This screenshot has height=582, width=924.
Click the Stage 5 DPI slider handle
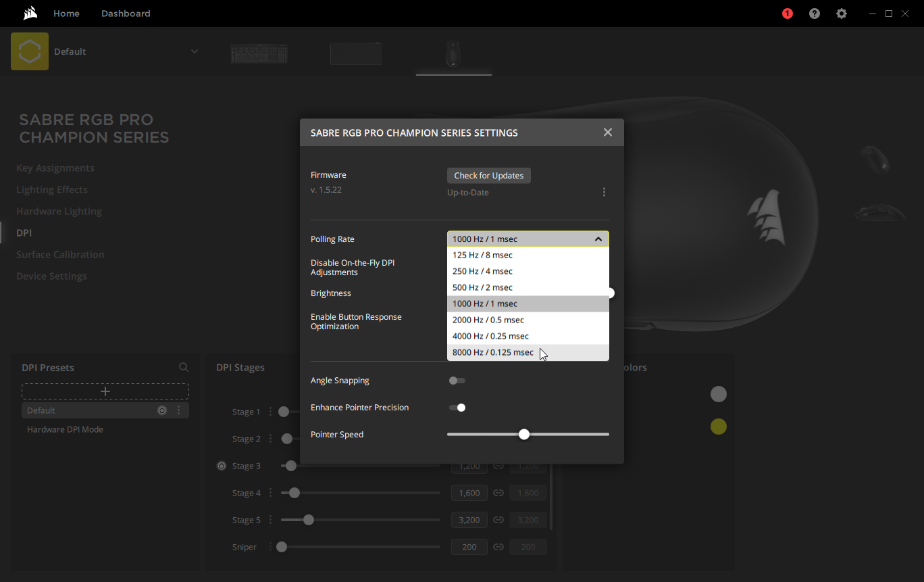click(309, 520)
